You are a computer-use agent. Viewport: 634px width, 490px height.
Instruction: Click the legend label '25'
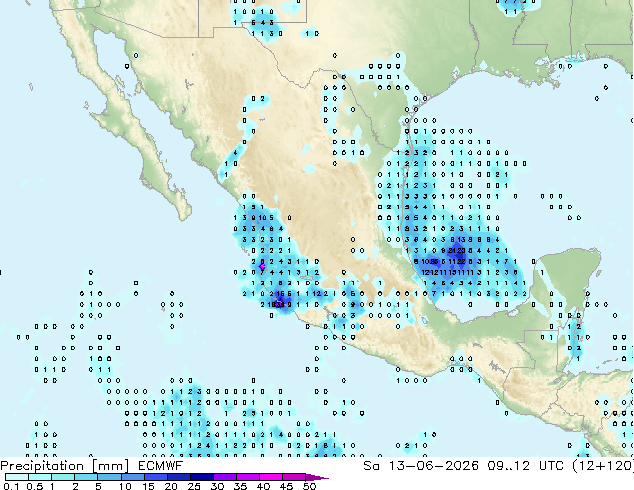[194, 486]
